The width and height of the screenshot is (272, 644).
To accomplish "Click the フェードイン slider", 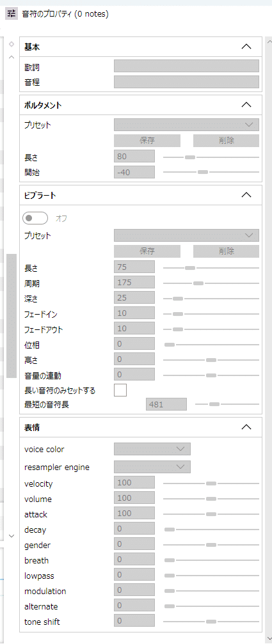I will [211, 314].
